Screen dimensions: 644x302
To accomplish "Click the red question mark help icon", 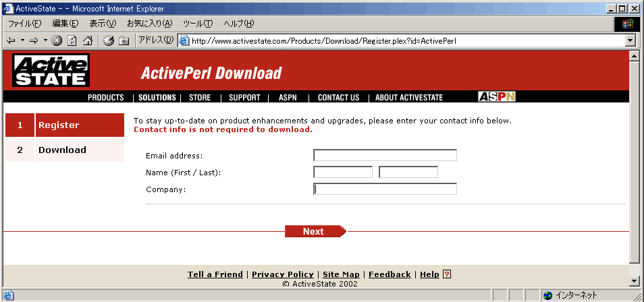I will click(x=448, y=274).
